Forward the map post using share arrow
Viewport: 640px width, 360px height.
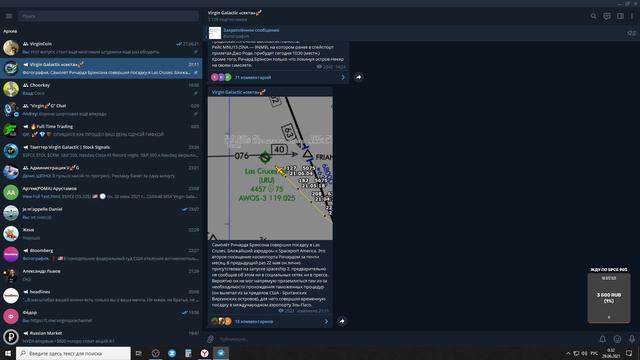(342, 322)
